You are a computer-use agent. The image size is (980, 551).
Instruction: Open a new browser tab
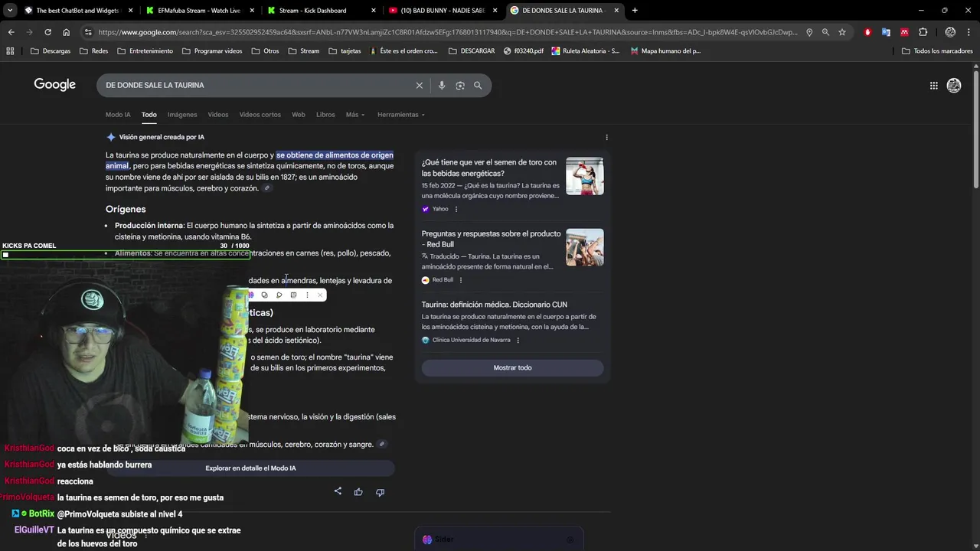635,10
